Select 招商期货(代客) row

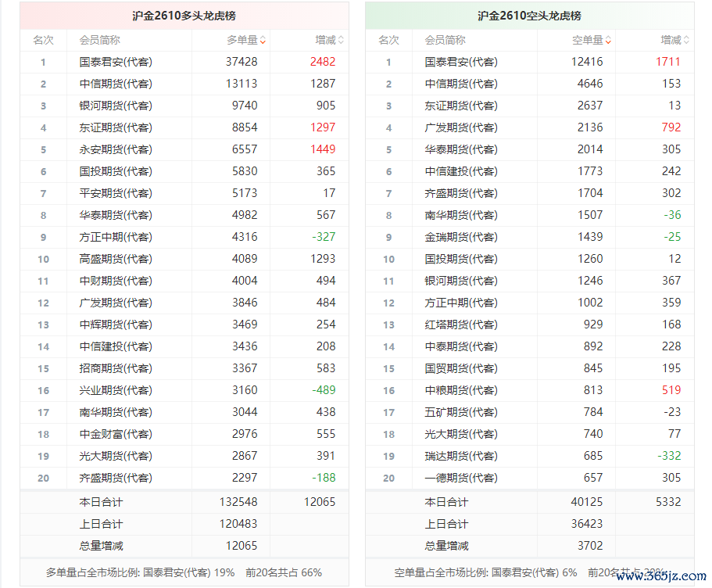184,368
